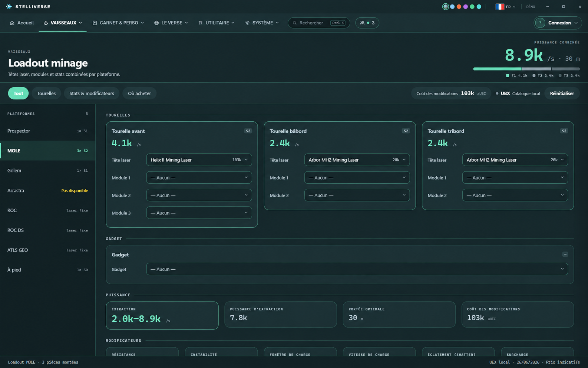Viewport: 588px width, 368px height.
Task: Select the Golem platform
Action: tap(47, 171)
